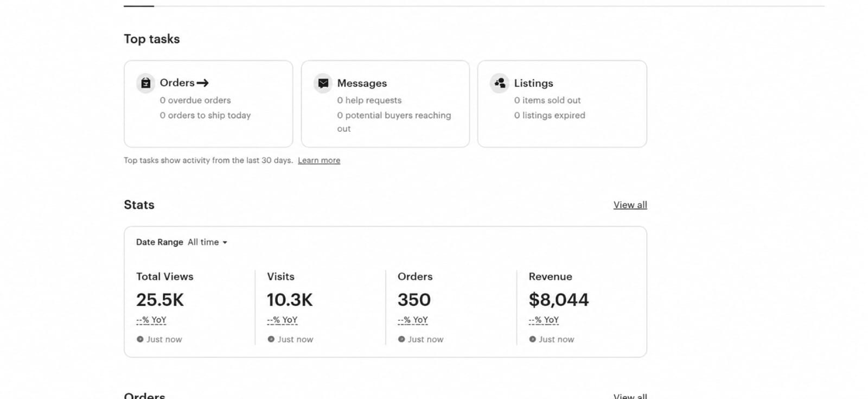Screen dimensions: 868x399
Task: Click the Orders --% YoY value
Action: point(413,320)
